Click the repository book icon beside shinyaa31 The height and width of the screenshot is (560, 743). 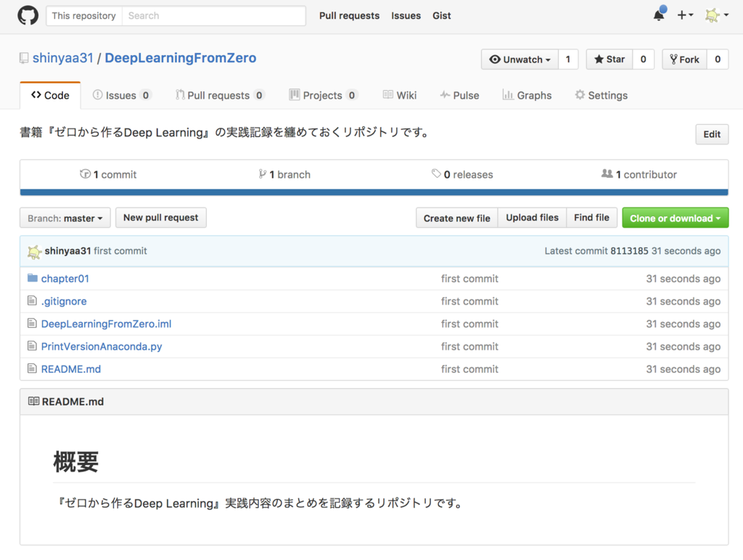point(24,58)
